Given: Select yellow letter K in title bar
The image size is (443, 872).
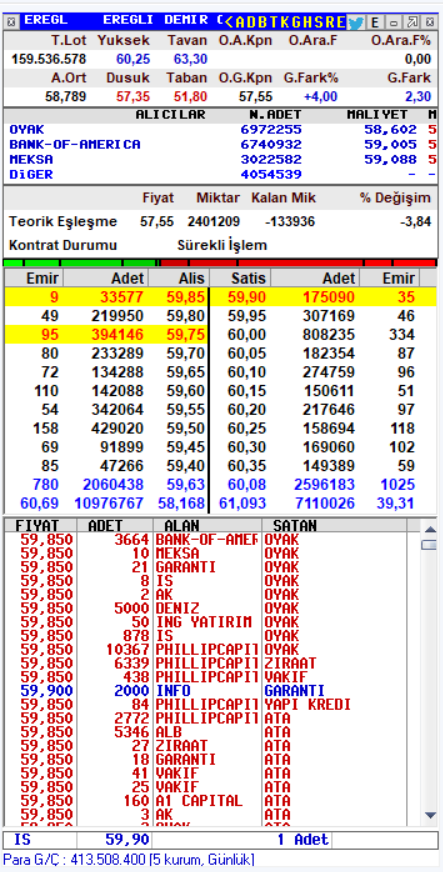Looking at the screenshot, I should 285,22.
